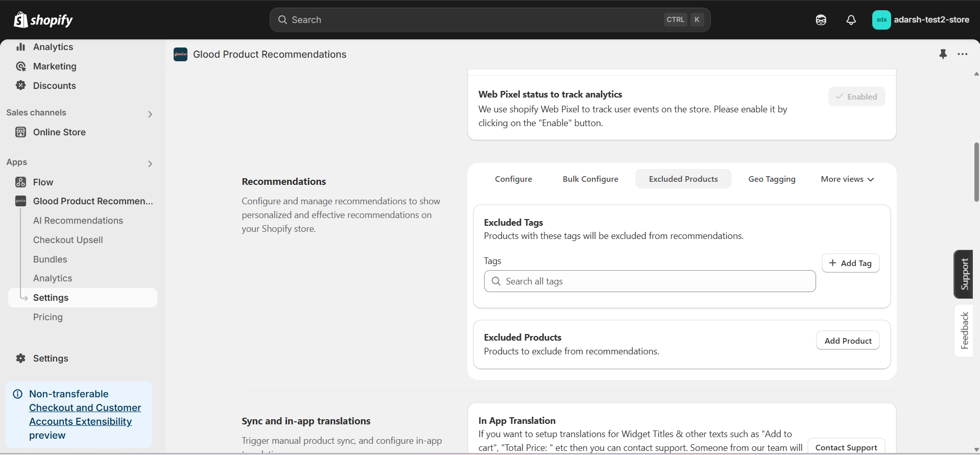
Task: Open the notifications bell
Action: pyautogui.click(x=851, y=20)
